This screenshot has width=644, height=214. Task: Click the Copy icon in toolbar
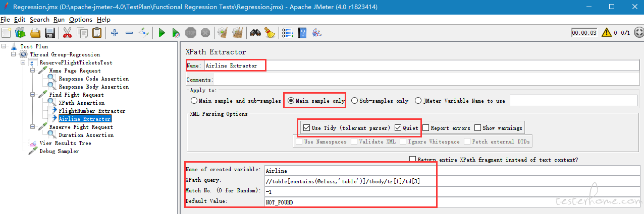tap(82, 33)
